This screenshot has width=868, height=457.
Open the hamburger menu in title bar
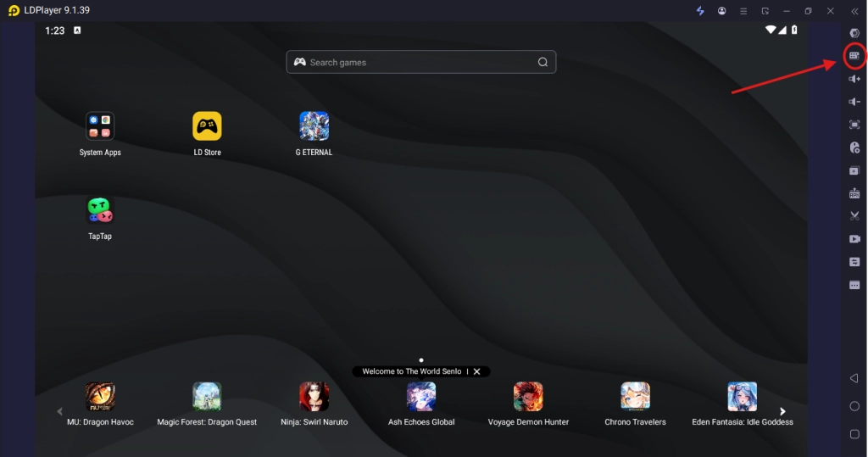[743, 10]
